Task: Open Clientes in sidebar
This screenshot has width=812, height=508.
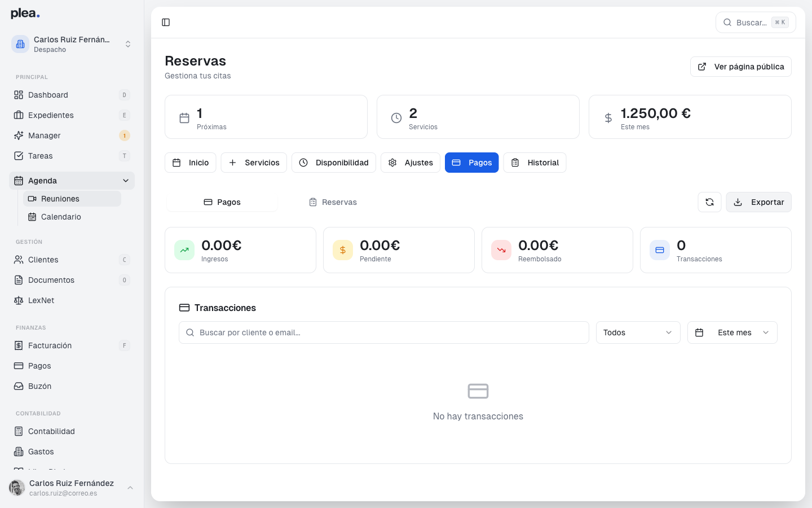Action: point(72,260)
